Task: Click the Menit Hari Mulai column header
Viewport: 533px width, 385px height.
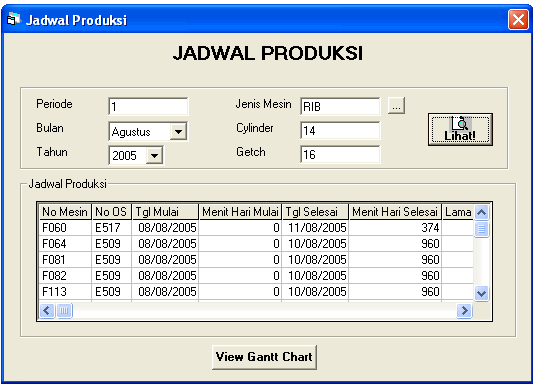Action: click(240, 212)
